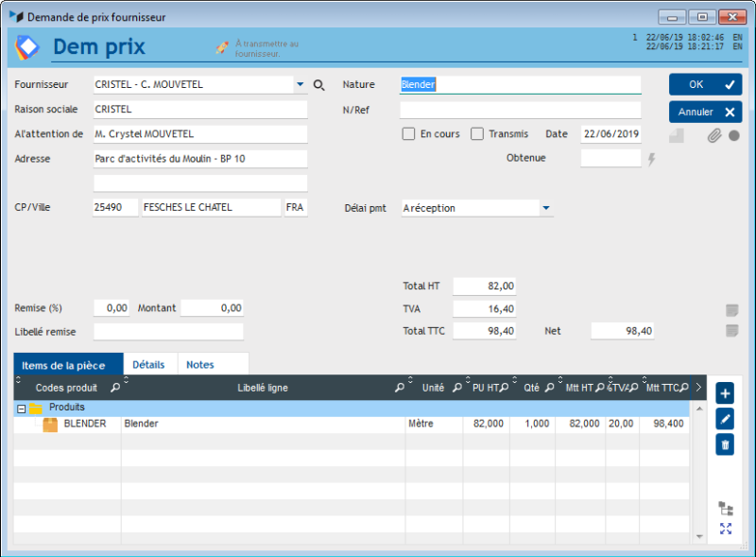The height and width of the screenshot is (557, 756).
Task: Collapse the Produits group row
Action: point(21,408)
